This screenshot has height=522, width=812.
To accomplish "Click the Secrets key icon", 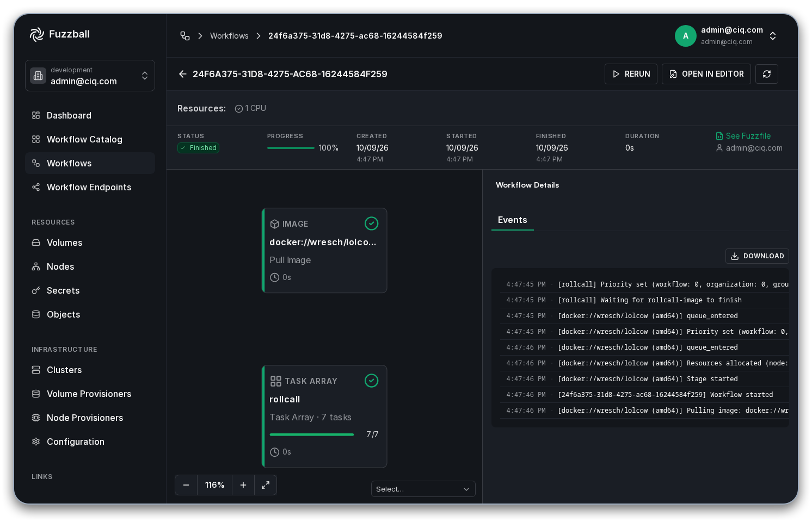I will point(36,290).
